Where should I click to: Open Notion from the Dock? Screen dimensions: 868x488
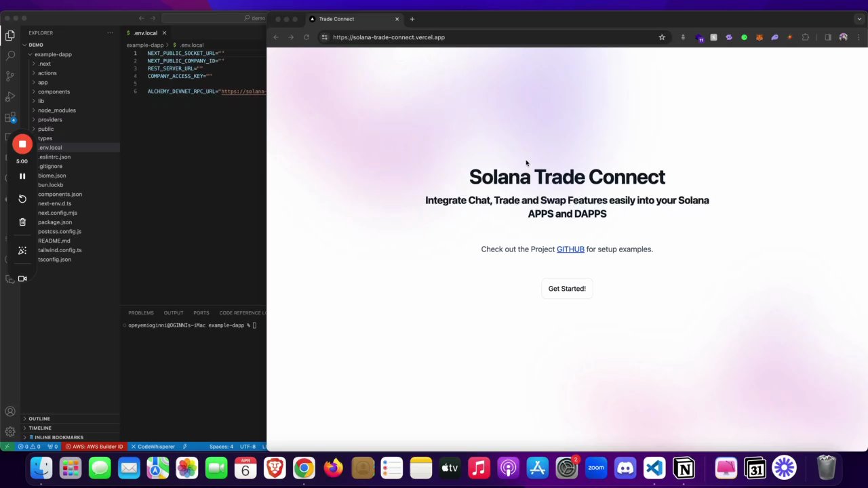pos(684,468)
